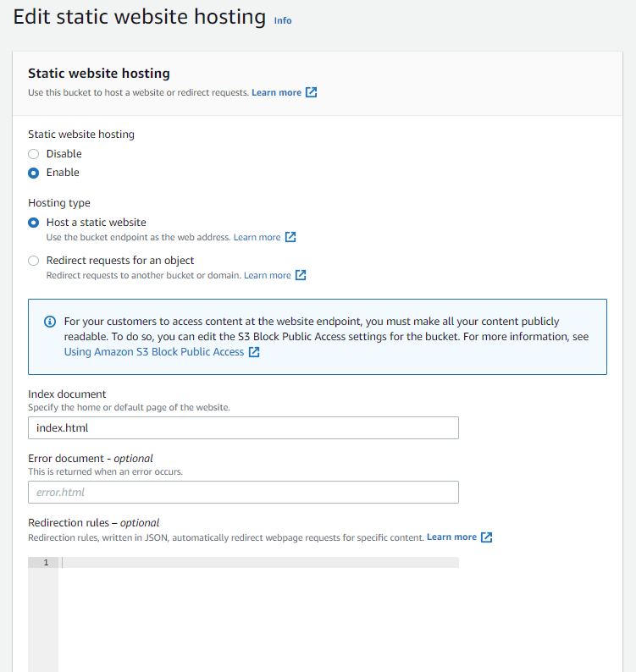The height and width of the screenshot is (672, 636).
Task: Open the Info link beside page title
Action: point(283,20)
